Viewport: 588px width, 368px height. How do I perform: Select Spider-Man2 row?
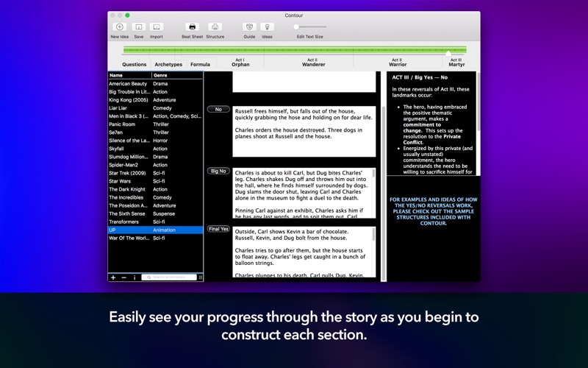[156, 165]
